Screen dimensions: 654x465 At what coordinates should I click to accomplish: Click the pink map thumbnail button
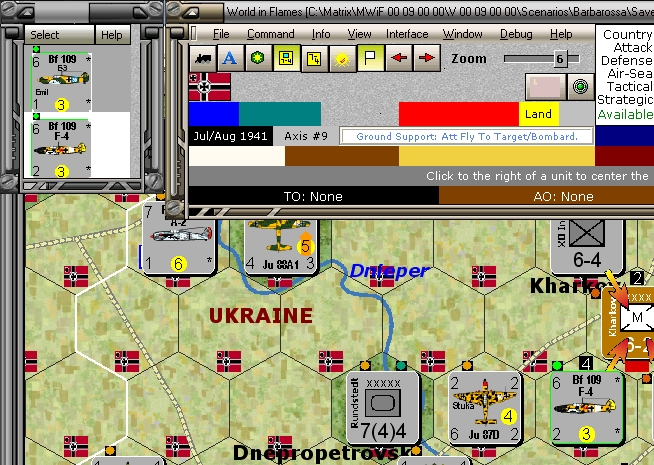click(x=546, y=87)
